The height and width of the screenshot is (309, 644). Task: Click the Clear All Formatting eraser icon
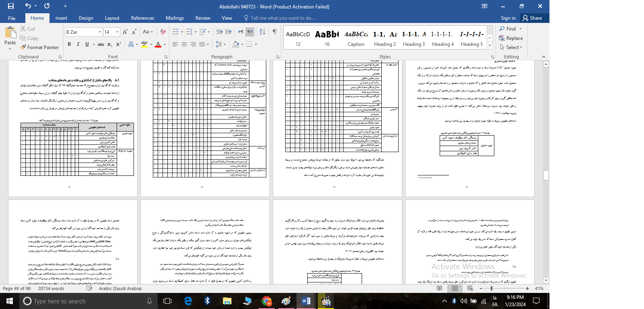click(163, 32)
